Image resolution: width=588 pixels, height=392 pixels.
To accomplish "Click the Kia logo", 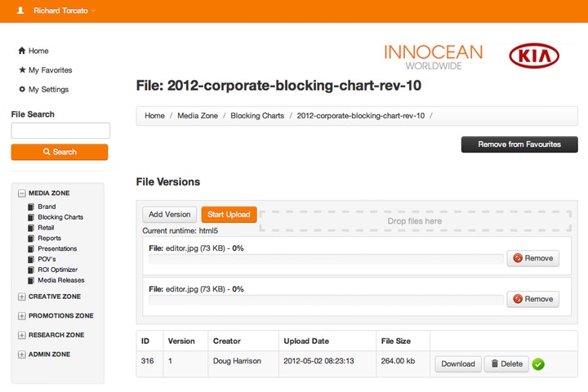I will [533, 56].
